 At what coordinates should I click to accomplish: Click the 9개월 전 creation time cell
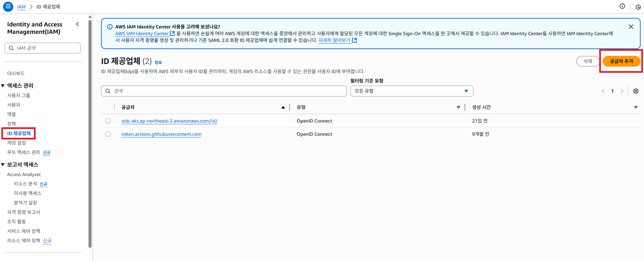481,134
